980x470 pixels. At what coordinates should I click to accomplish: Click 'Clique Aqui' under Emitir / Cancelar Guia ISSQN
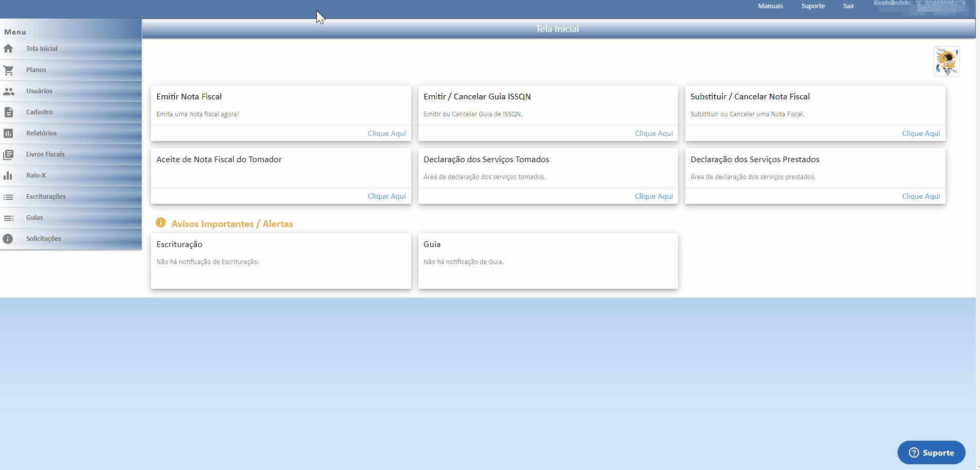tap(653, 133)
